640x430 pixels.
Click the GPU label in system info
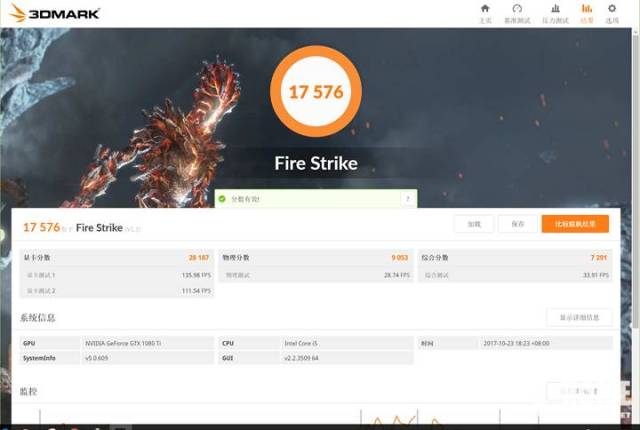point(29,343)
